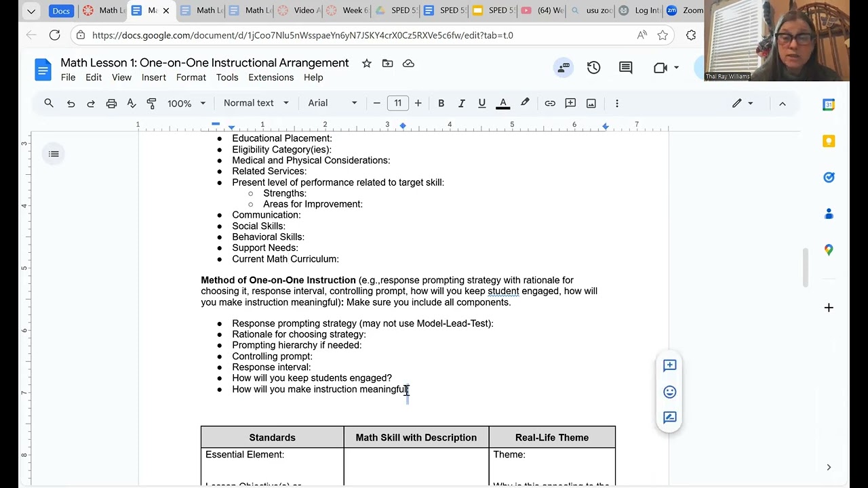Click the document title text
This screenshot has height=488, width=868.
[x=205, y=63]
